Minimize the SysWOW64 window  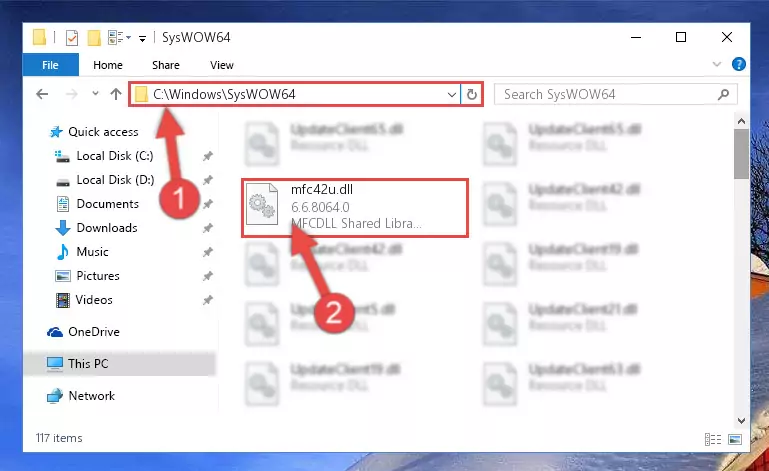636,37
